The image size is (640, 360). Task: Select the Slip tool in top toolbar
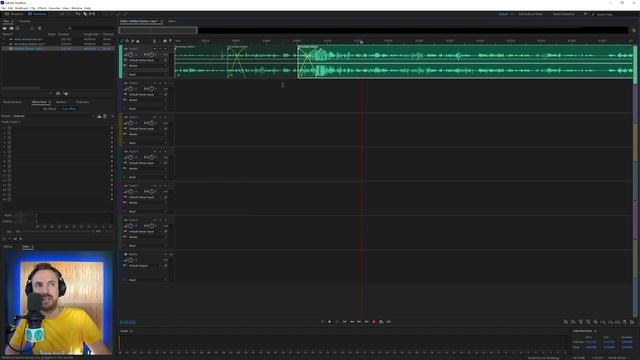[x=92, y=14]
